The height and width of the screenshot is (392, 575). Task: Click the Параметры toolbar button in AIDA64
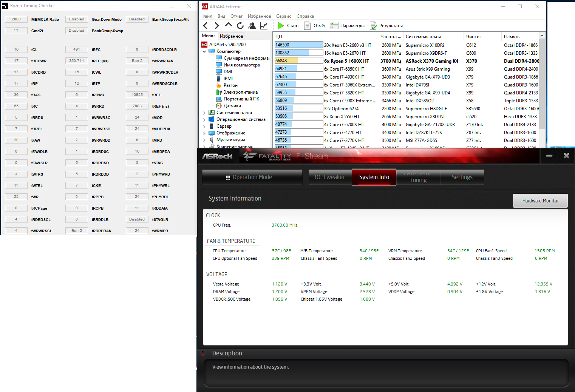coord(347,26)
